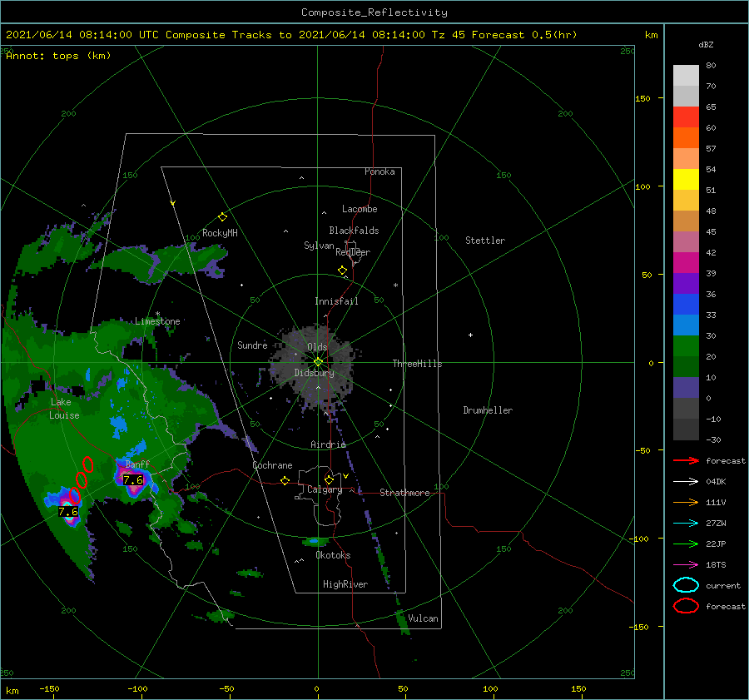Click the Banff location label
The width and height of the screenshot is (749, 700).
[137, 464]
